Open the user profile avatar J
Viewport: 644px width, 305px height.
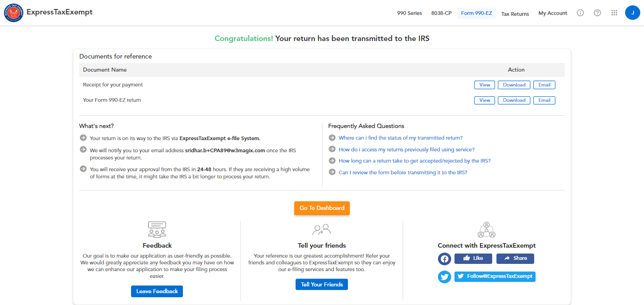point(632,13)
